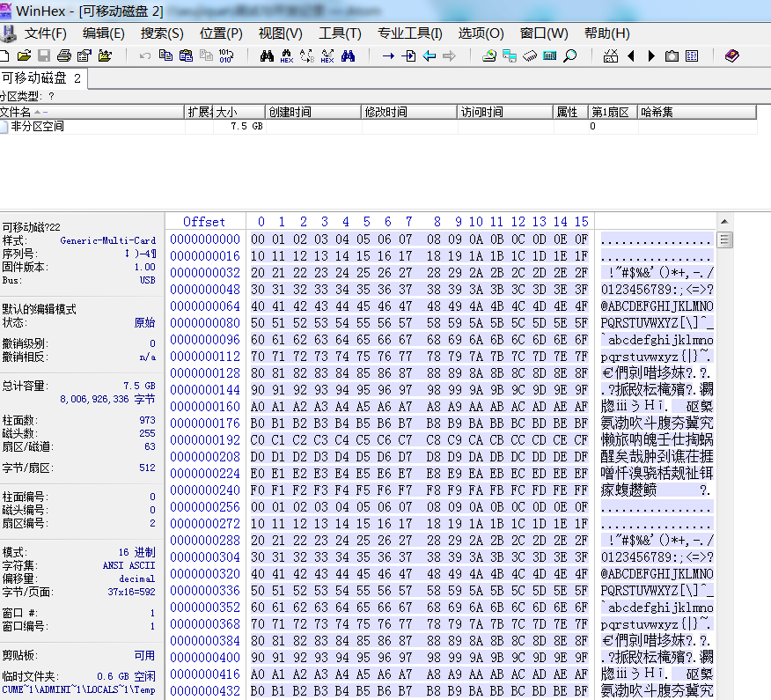Viewport: 771px width, 700px height.
Task: Click the clipboard Paste icon
Action: 186,55
